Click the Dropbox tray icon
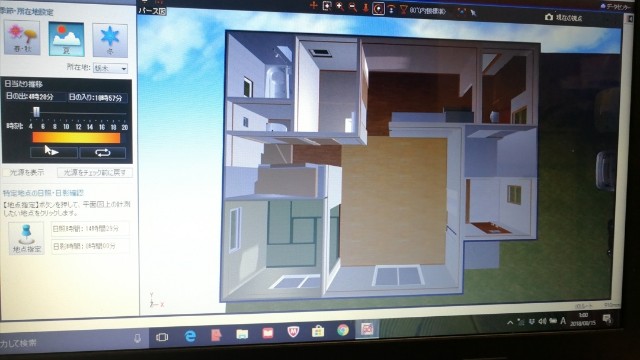 (x=531, y=322)
